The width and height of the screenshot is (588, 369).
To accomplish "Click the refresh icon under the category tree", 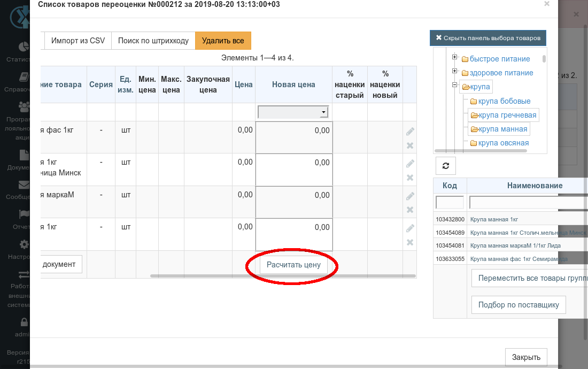I will click(445, 166).
